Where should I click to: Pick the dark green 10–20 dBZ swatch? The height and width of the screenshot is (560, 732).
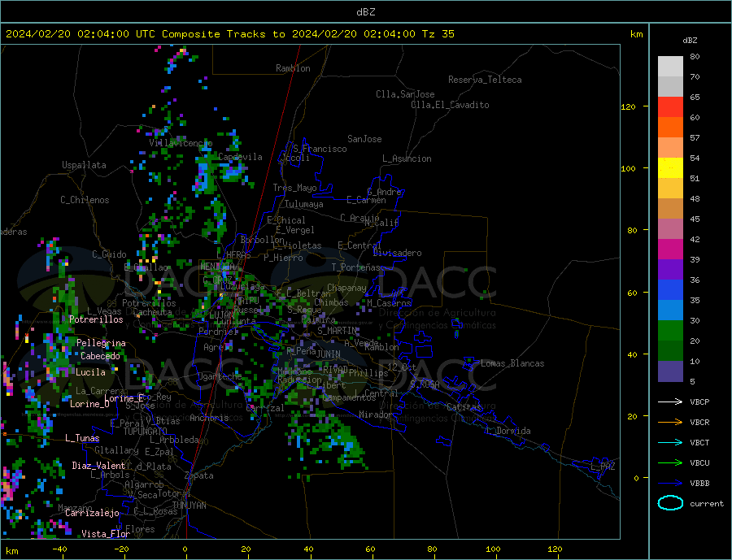click(670, 350)
